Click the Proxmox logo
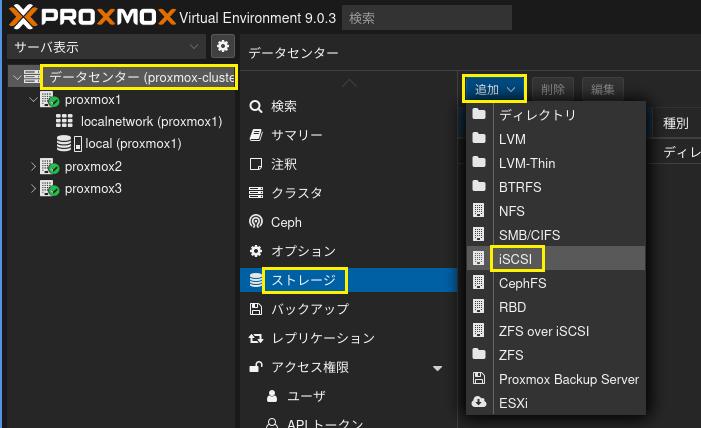Screen dimensions: 701x428 point(92,17)
